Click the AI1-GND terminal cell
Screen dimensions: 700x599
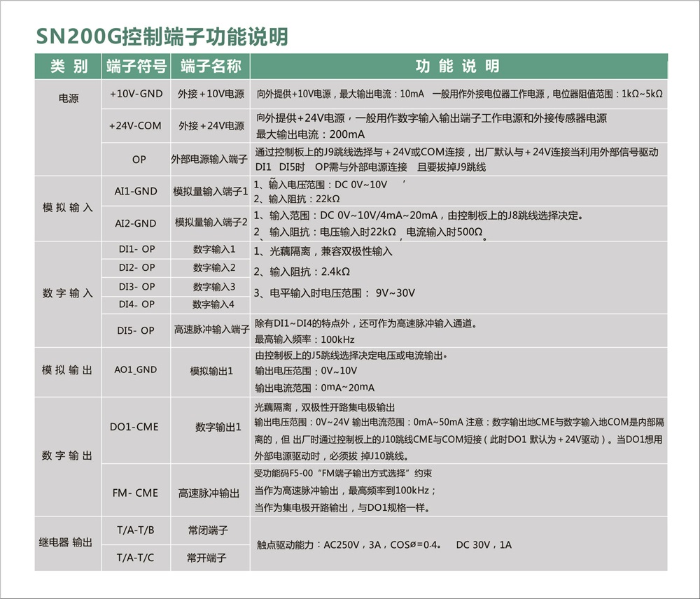pyautogui.click(x=136, y=191)
